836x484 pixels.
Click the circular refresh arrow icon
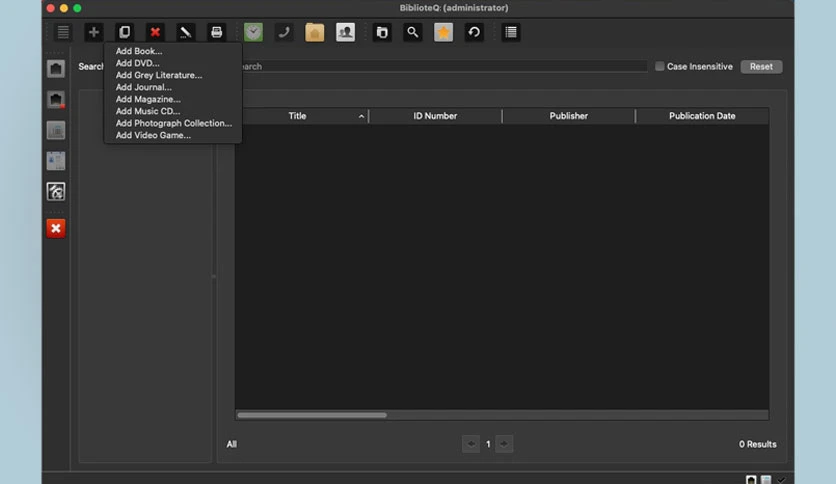474,32
